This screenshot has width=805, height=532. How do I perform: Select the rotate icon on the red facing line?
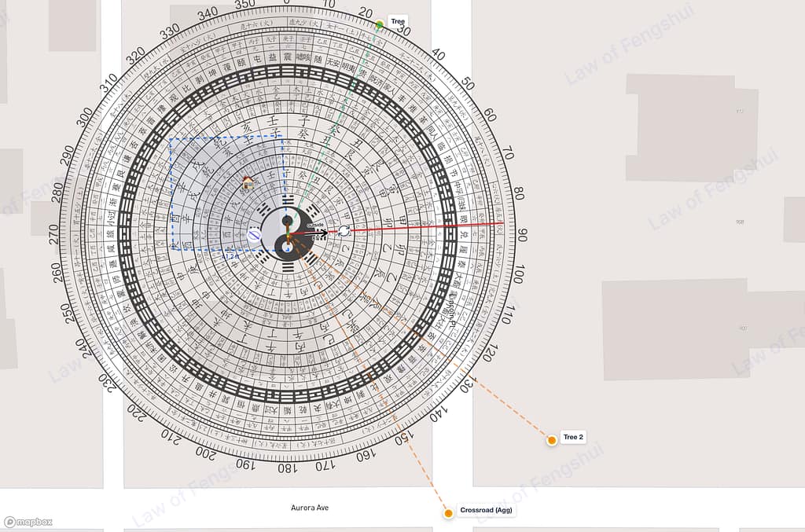[344, 231]
